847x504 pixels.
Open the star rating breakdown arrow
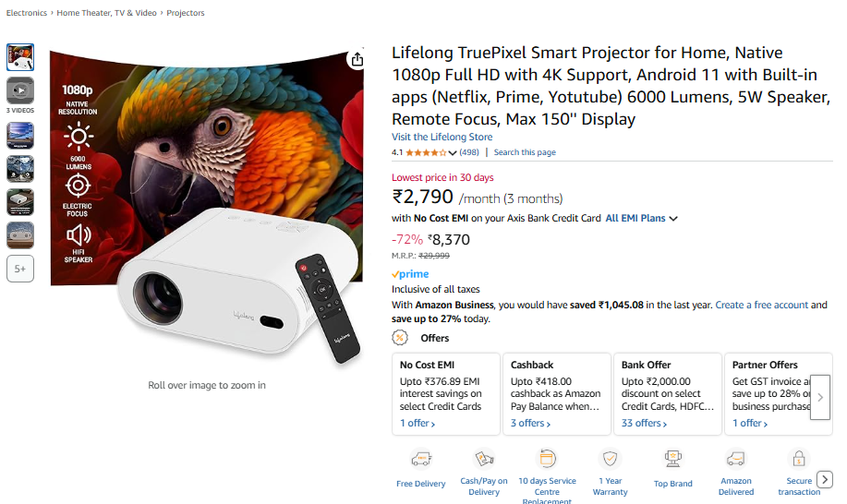(453, 153)
